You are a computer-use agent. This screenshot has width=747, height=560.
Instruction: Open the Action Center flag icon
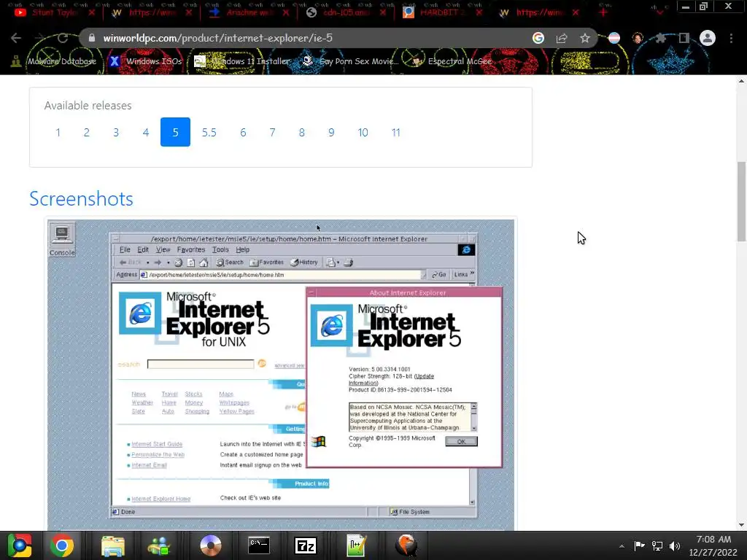pos(639,546)
